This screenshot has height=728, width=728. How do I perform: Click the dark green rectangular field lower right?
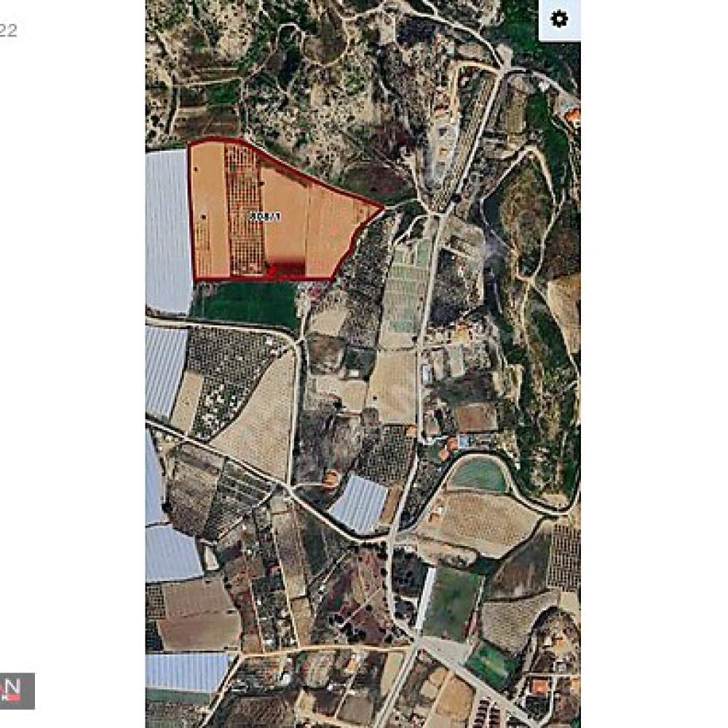450,603
